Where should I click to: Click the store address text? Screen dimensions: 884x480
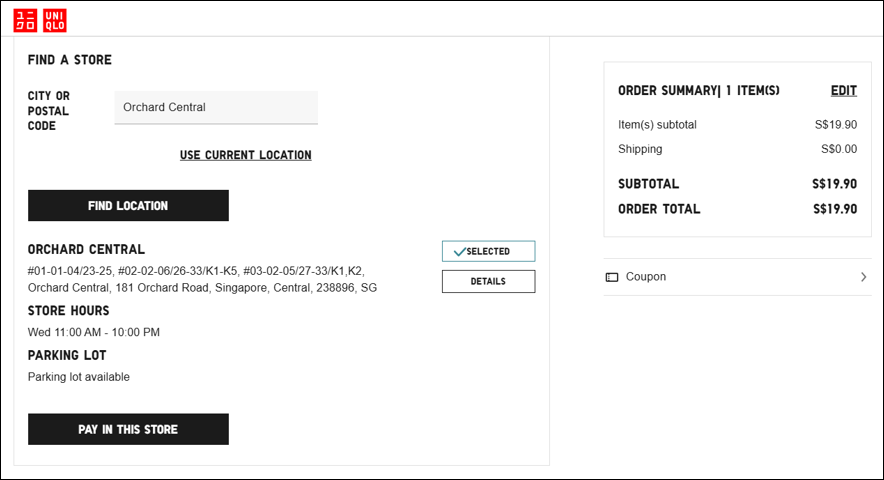pos(202,279)
